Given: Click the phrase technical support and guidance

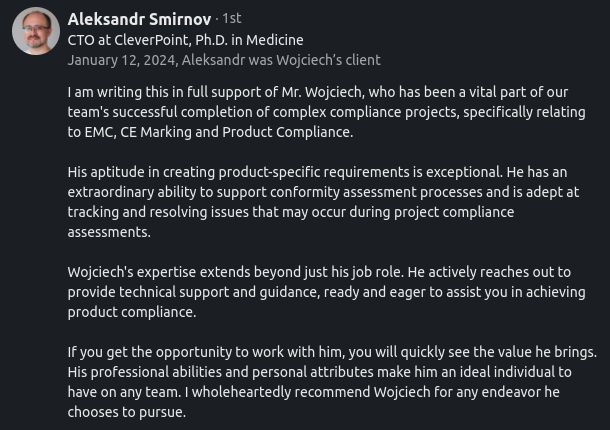Looking at the screenshot, I should point(219,292).
